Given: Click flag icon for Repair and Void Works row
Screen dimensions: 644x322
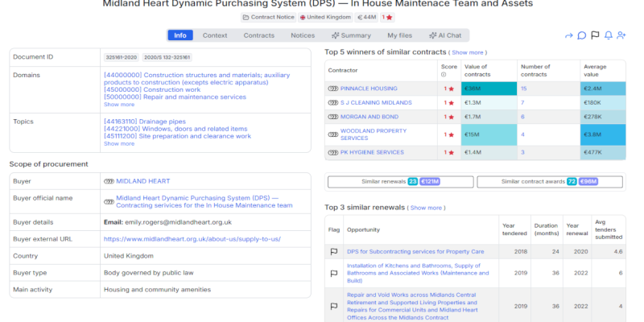Looking at the screenshot, I should 334,307.
